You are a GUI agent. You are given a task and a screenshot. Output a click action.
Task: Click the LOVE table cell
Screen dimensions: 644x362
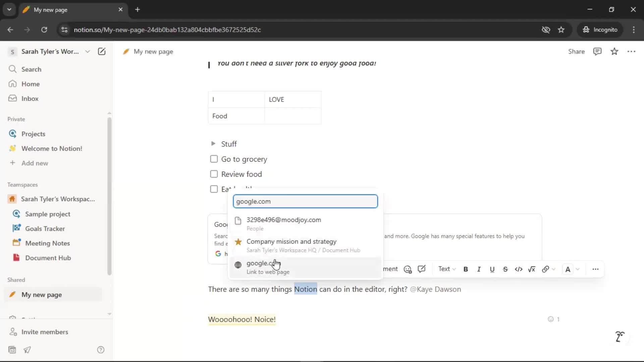coord(293,100)
